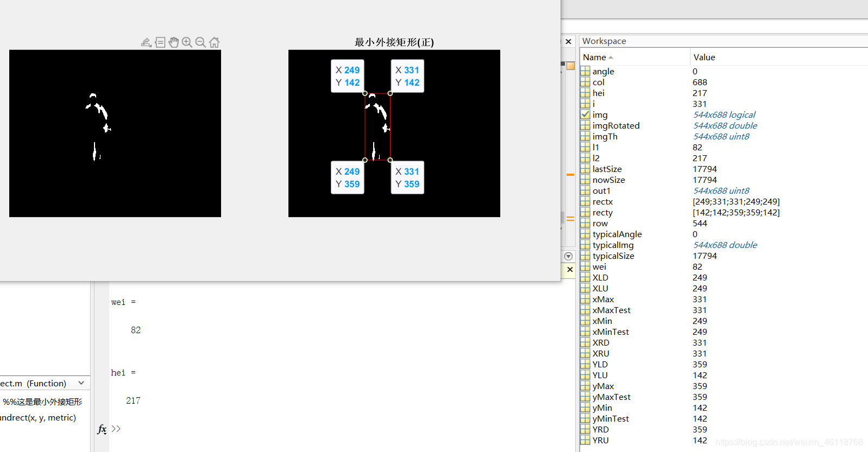Click the data tips icon in axes toolbar
The image size is (868, 452).
pyautogui.click(x=160, y=42)
